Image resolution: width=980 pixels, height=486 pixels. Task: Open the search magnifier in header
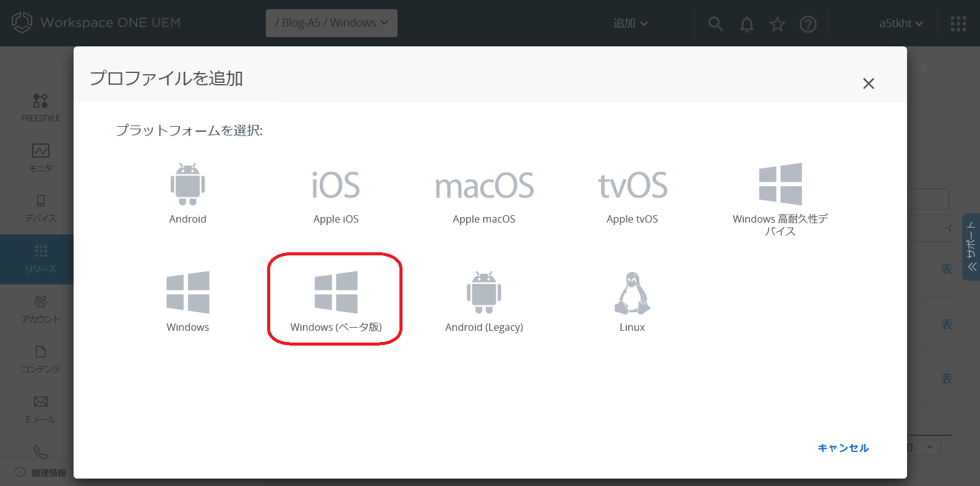715,24
